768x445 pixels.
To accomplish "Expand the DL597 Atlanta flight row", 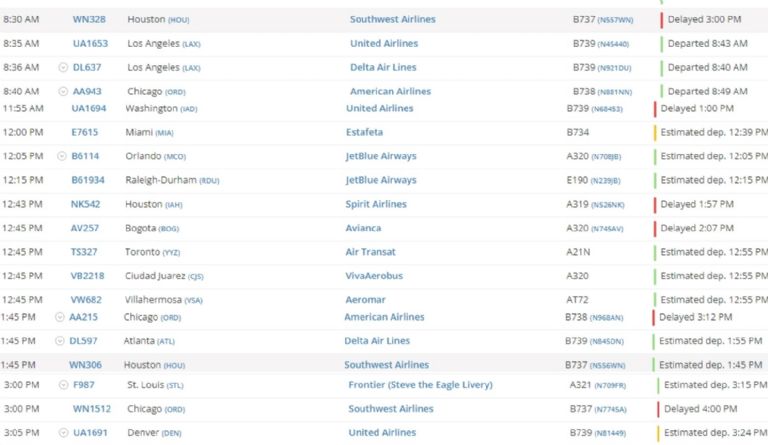I will click(x=59, y=341).
